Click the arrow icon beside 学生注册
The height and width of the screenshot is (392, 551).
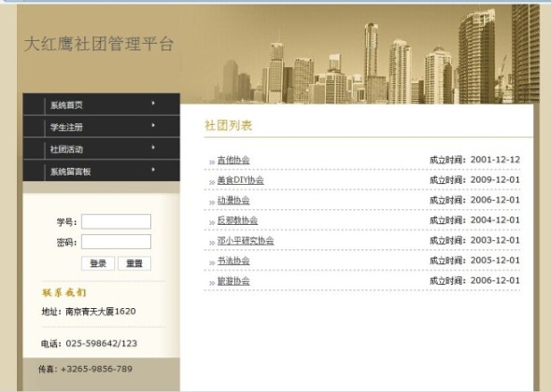[153, 125]
